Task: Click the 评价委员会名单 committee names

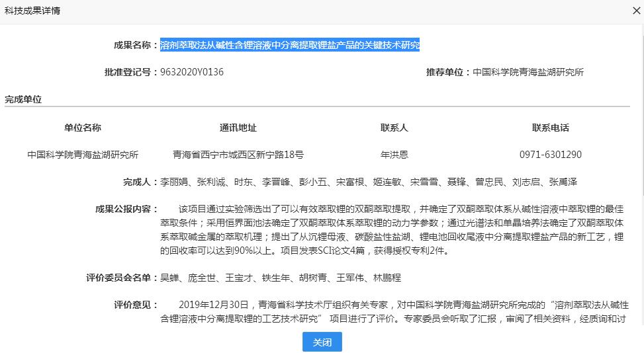Action: tap(281, 278)
